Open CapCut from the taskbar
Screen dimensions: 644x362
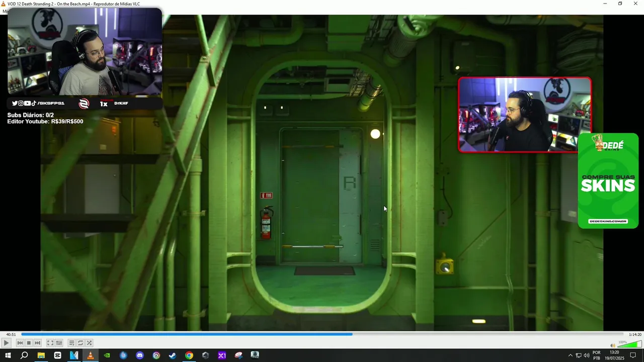[x=58, y=355]
